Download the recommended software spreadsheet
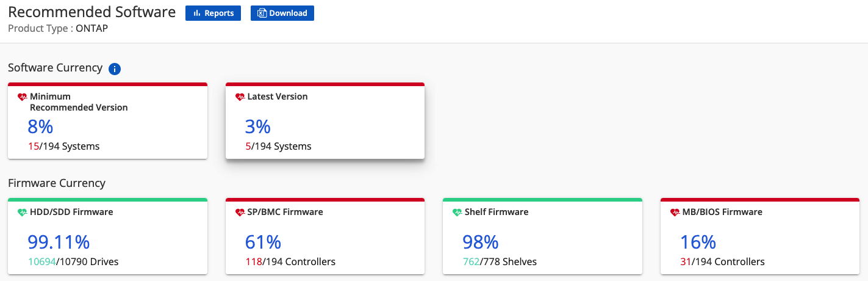This screenshot has width=868, height=281. click(282, 13)
